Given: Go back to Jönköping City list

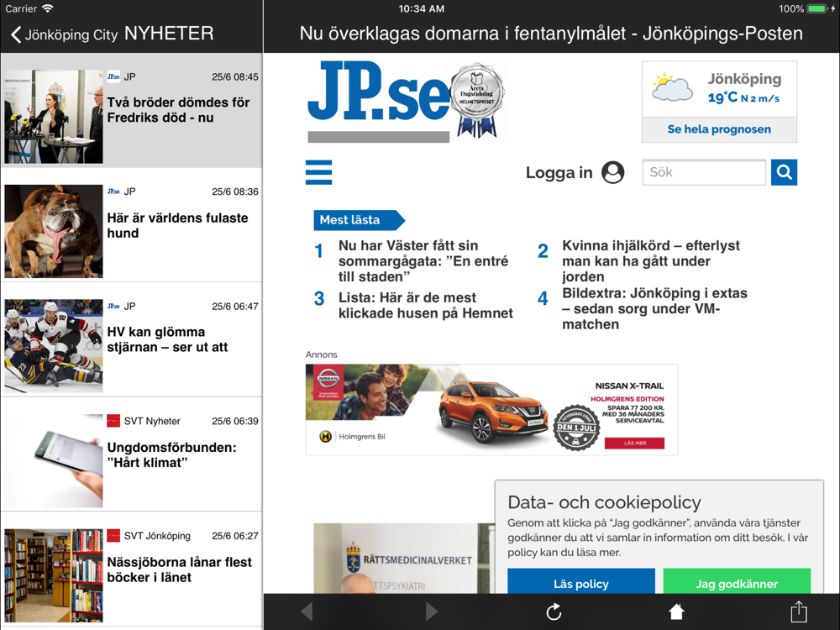Looking at the screenshot, I should pos(64,34).
